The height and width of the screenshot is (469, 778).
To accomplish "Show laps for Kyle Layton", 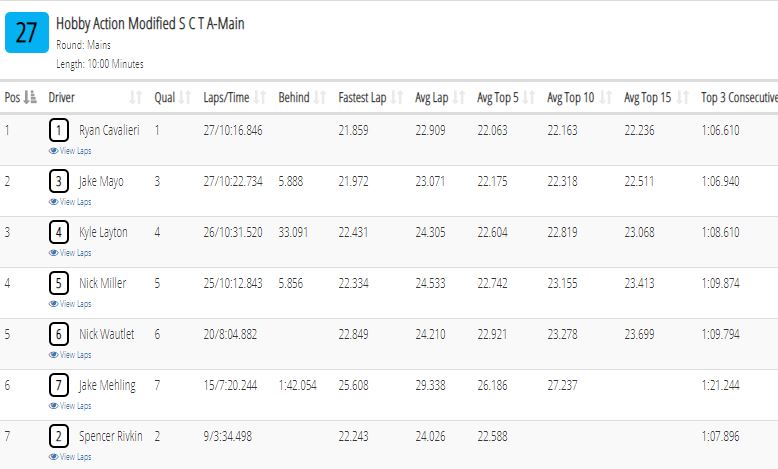I will point(70,253).
